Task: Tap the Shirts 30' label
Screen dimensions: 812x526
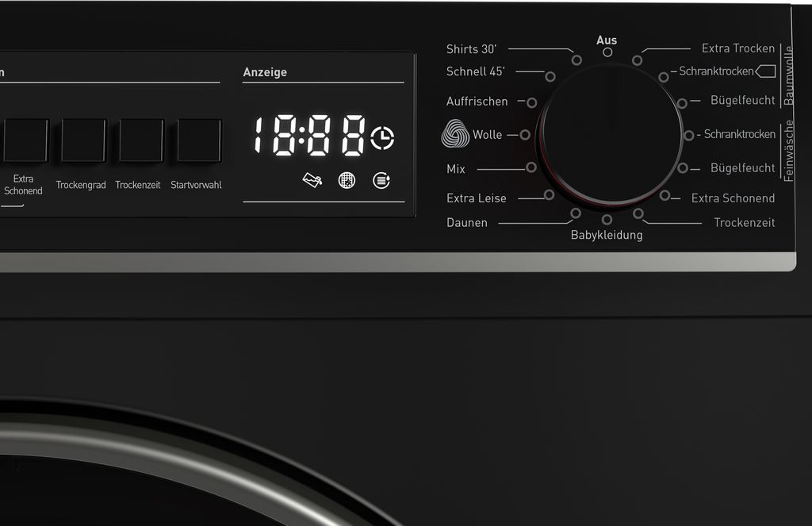Action: (x=471, y=48)
